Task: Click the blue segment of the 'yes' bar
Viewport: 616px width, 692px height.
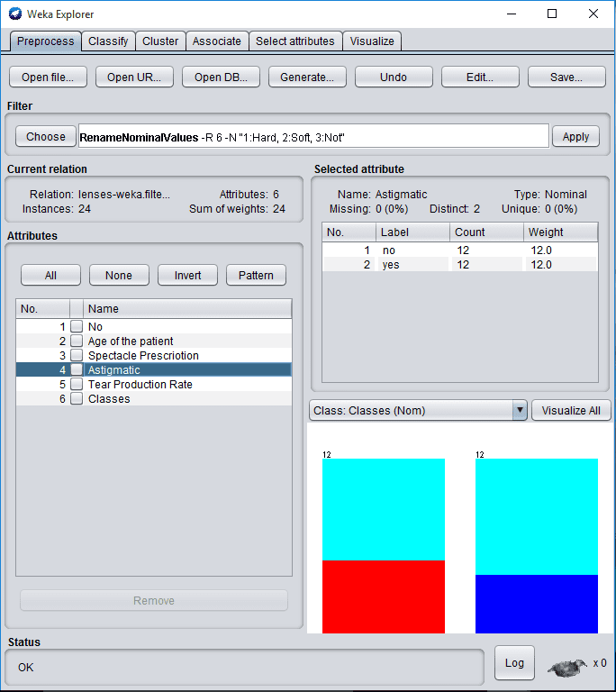Action: click(x=537, y=604)
